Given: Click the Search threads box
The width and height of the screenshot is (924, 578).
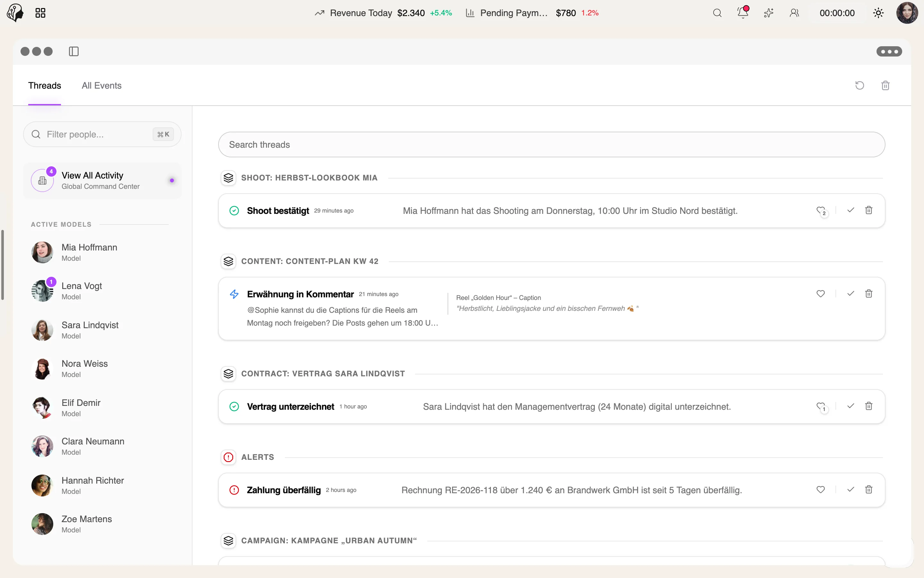Looking at the screenshot, I should (x=551, y=144).
